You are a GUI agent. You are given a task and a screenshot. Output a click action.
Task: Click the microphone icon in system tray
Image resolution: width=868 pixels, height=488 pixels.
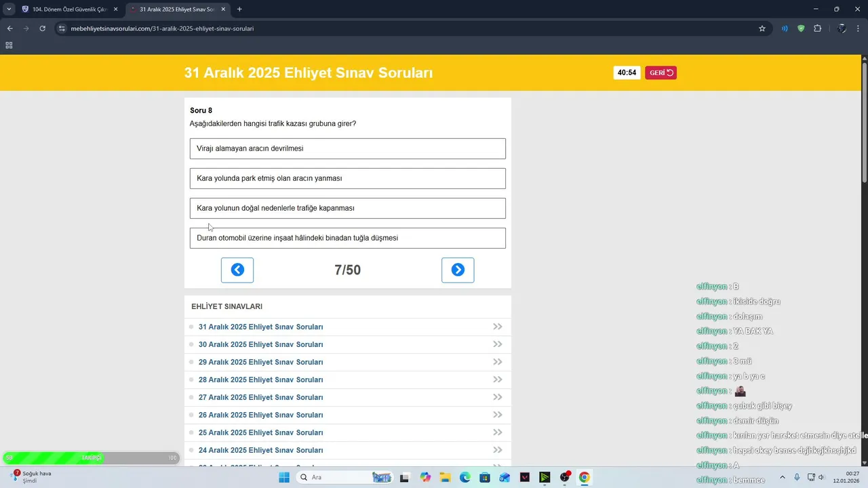[x=797, y=477]
